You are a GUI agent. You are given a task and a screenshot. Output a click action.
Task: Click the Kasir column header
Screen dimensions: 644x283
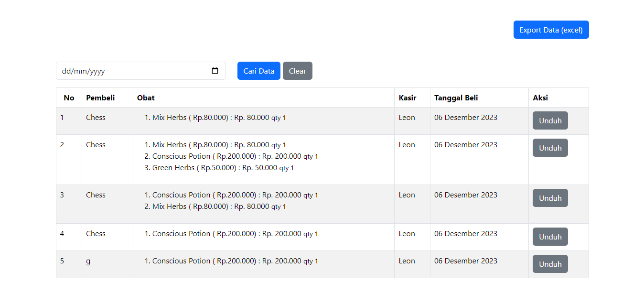click(x=408, y=98)
